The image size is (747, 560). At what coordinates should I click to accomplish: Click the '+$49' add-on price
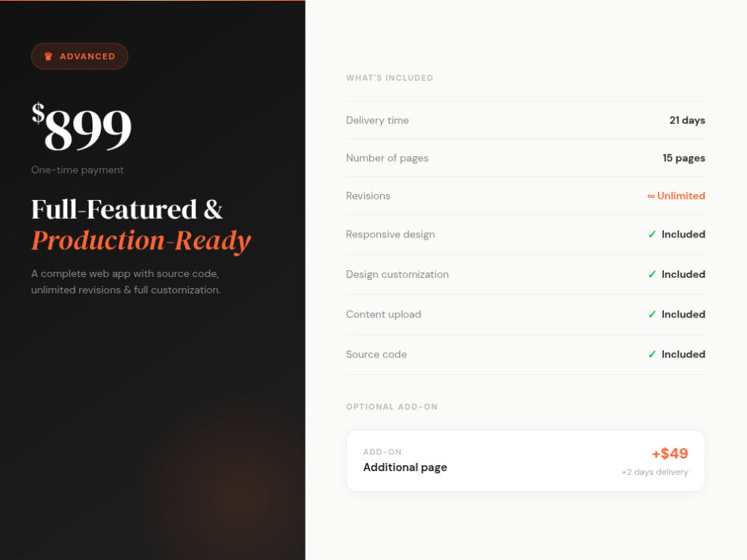pyautogui.click(x=670, y=453)
